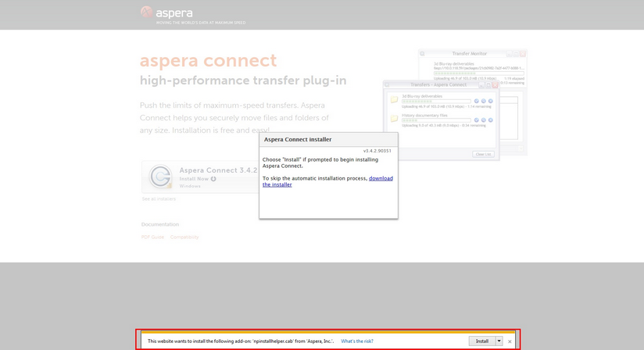Click the Install Now download arrow icon
The image size is (644, 350).
pos(213,179)
